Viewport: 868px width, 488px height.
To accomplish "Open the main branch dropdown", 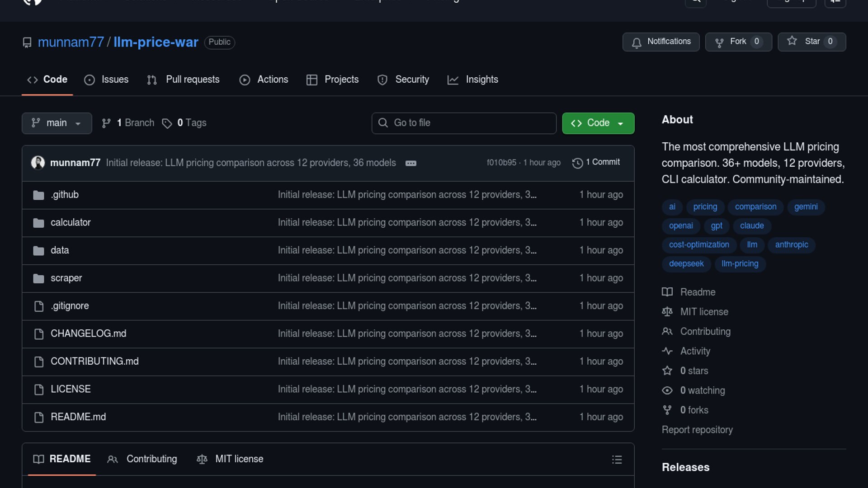I will click(57, 123).
